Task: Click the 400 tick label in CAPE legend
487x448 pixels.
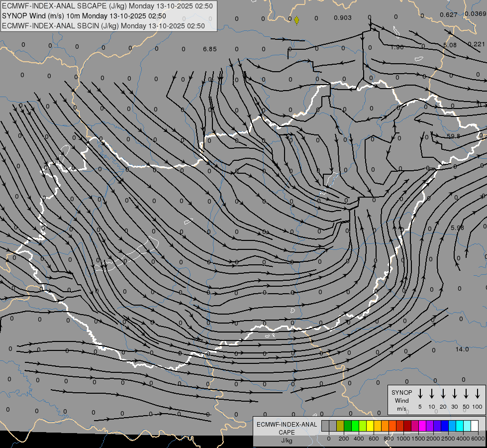Action: pos(359,439)
